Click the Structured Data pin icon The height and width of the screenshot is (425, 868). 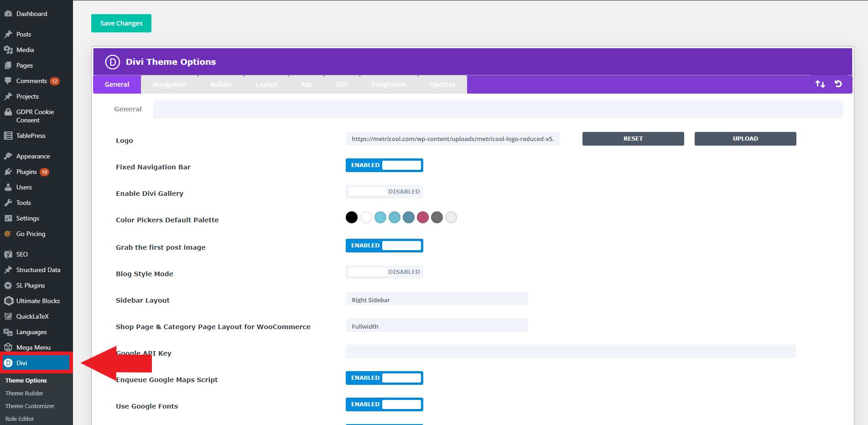coord(8,270)
